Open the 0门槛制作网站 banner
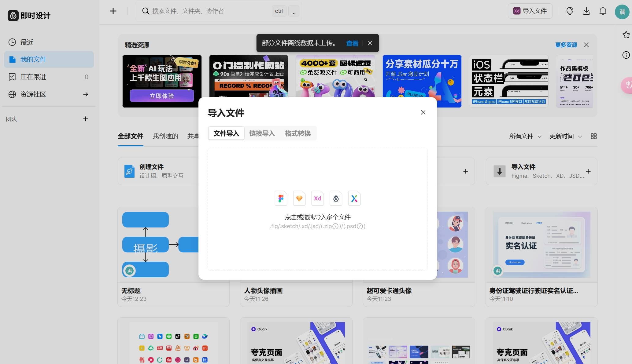 [x=249, y=76]
